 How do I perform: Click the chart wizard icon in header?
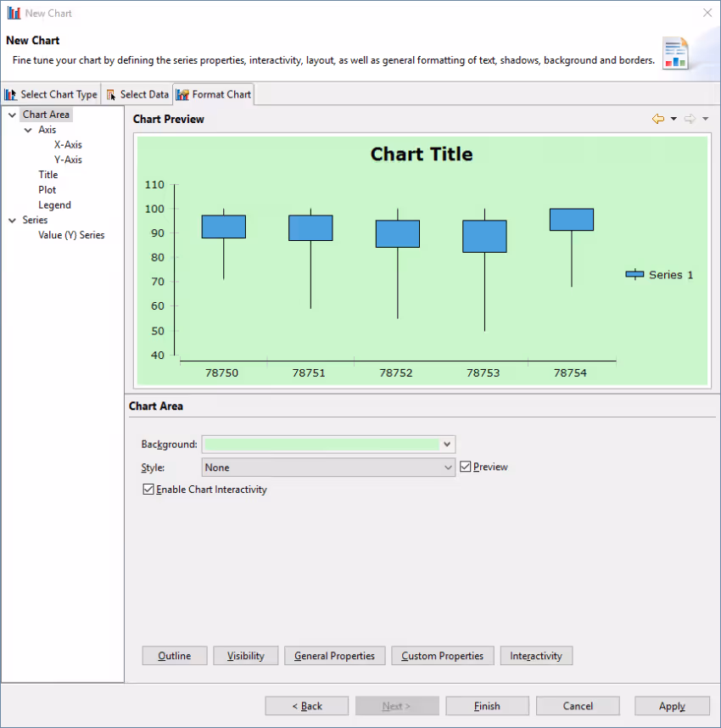(x=676, y=53)
